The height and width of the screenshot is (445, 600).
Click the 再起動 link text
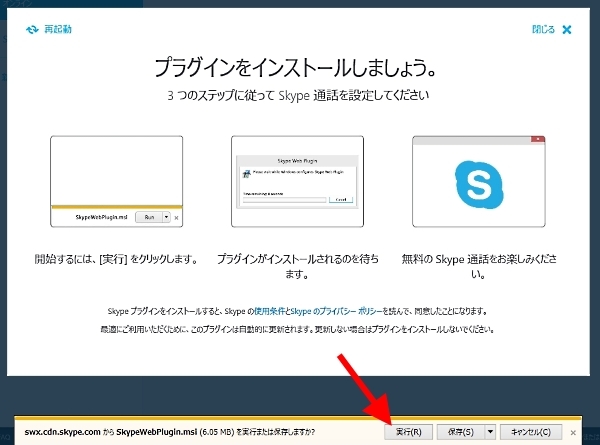coord(58,29)
